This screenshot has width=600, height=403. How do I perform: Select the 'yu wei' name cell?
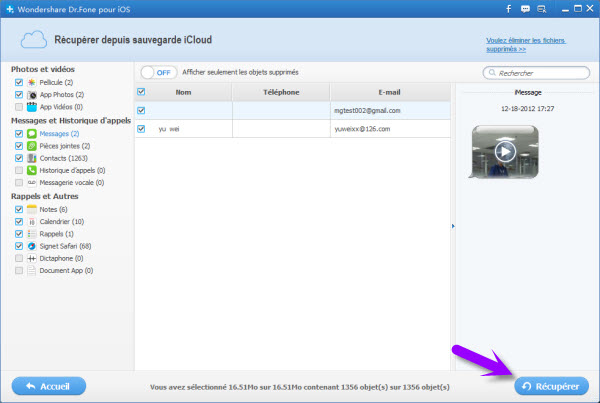coord(184,129)
